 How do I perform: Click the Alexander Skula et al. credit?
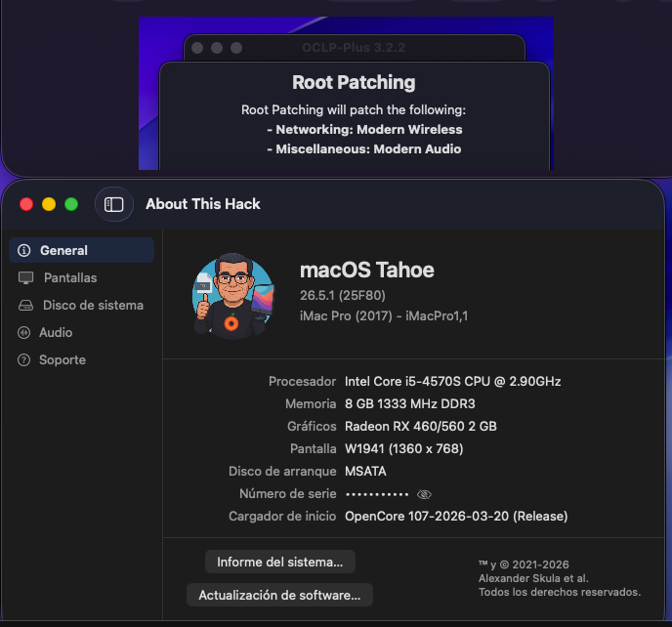(533, 578)
